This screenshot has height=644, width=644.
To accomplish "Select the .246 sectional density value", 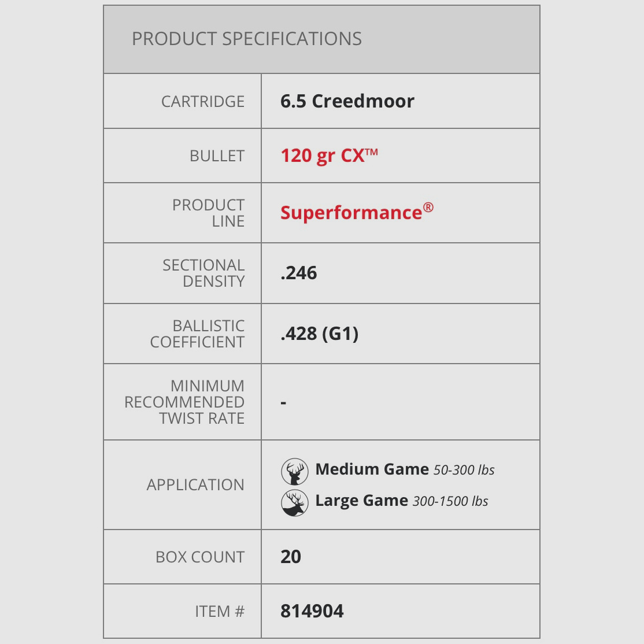I will (x=299, y=273).
